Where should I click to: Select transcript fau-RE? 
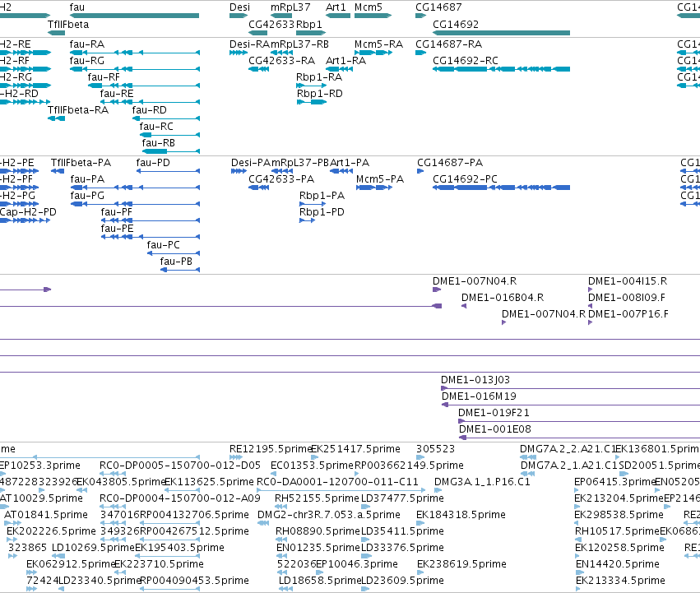click(117, 93)
